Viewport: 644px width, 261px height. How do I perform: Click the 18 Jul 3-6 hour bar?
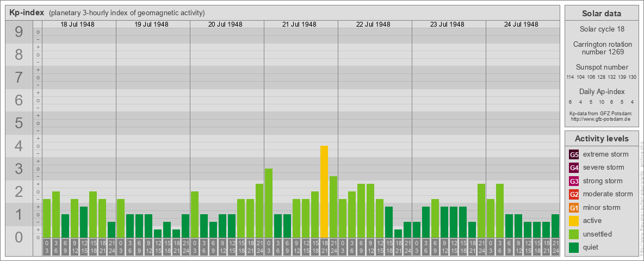pos(56,215)
